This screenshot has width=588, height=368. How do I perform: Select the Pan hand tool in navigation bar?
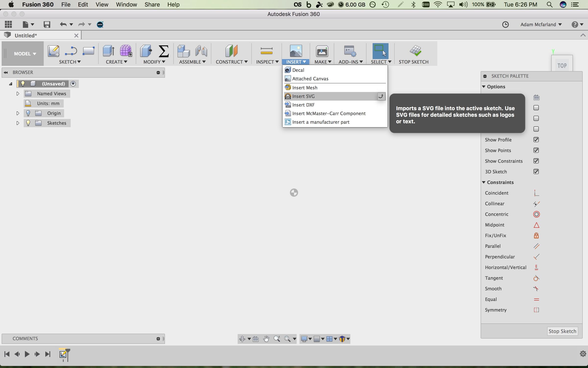coord(266,339)
